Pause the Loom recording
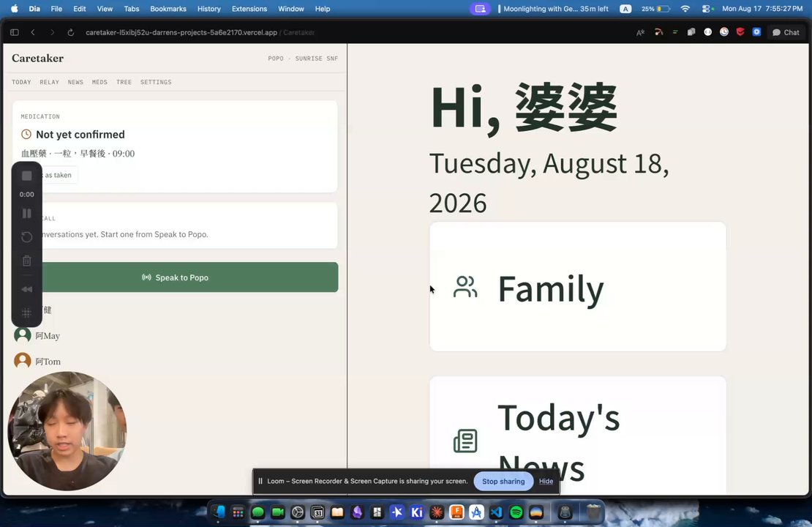This screenshot has width=812, height=527. tap(27, 214)
